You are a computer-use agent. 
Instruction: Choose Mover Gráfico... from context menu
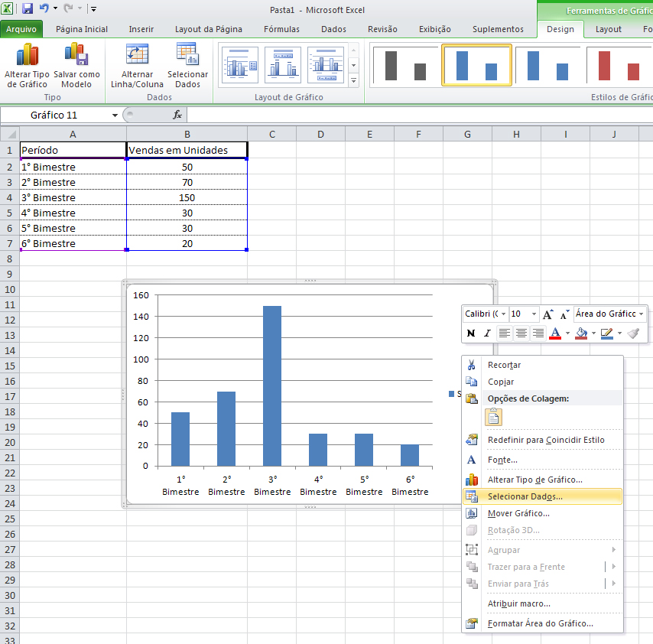click(x=543, y=514)
